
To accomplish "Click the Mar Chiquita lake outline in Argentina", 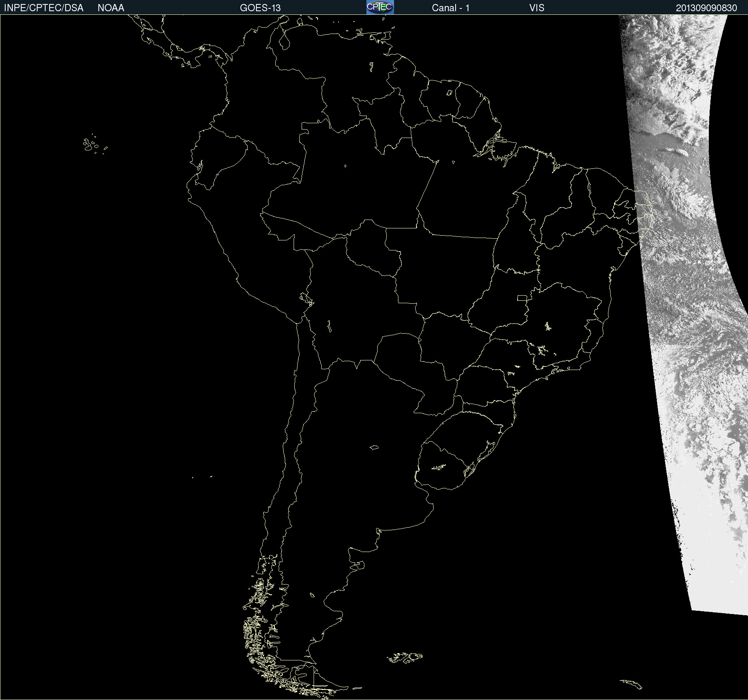I will point(374,447).
